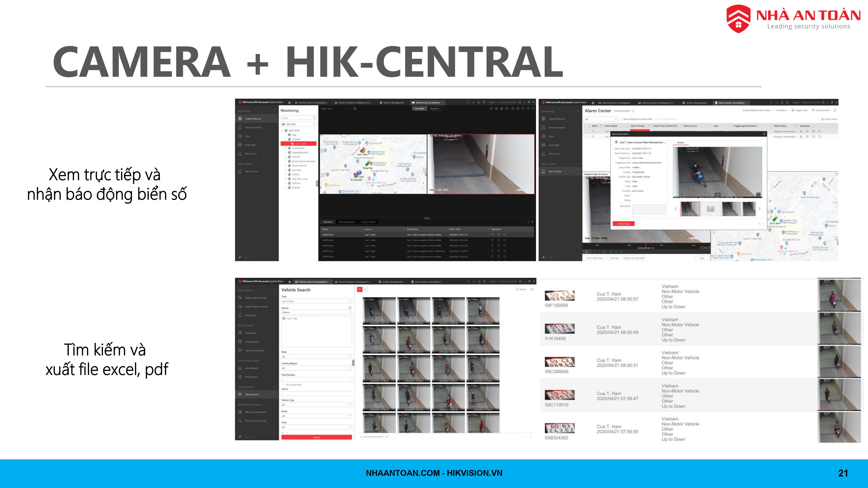868x488 pixels.
Task: Click the Smart Wall sidebar icon
Action: point(240,145)
